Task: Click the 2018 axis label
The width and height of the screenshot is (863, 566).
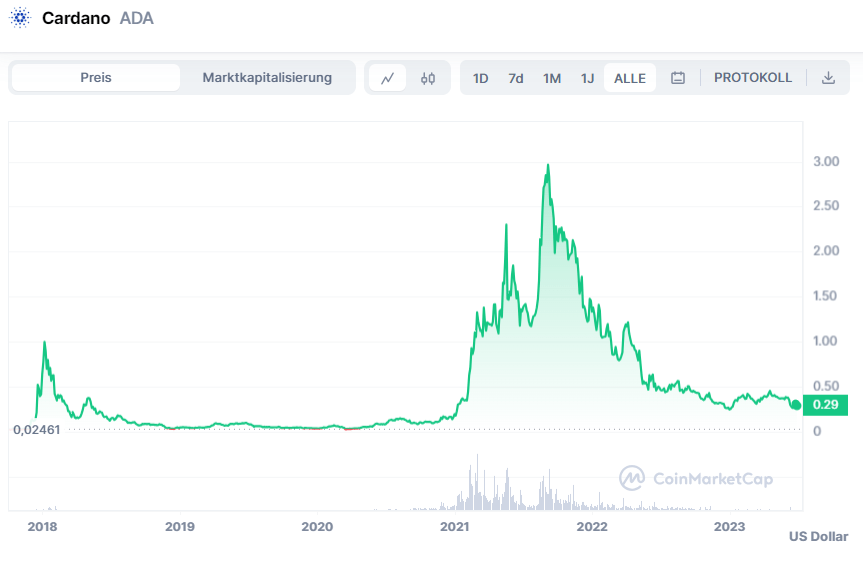Action: pyautogui.click(x=42, y=527)
